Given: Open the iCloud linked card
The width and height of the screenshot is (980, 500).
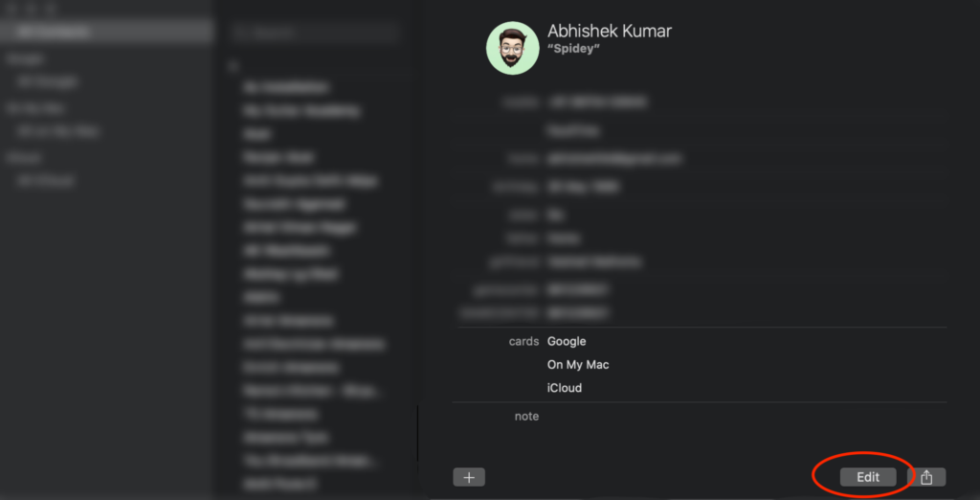Looking at the screenshot, I should pyautogui.click(x=565, y=388).
